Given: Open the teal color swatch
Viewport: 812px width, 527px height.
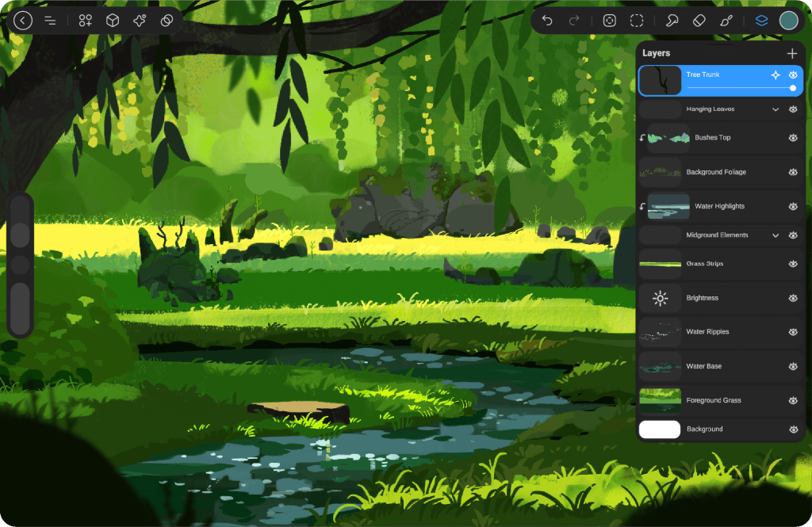Looking at the screenshot, I should tap(788, 21).
